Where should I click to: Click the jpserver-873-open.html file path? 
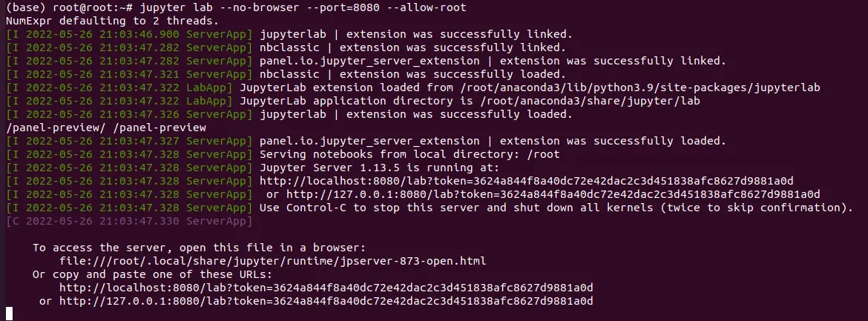pos(273,261)
